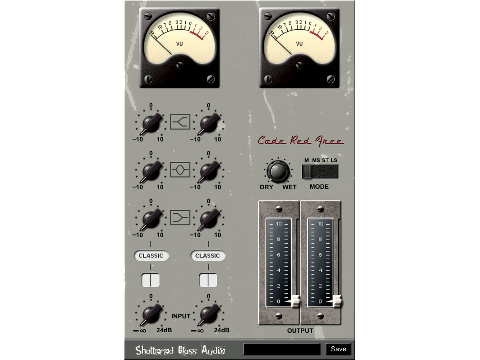Click the right OUTPUT fader handle
This screenshot has width=480, height=360.
[336, 301]
